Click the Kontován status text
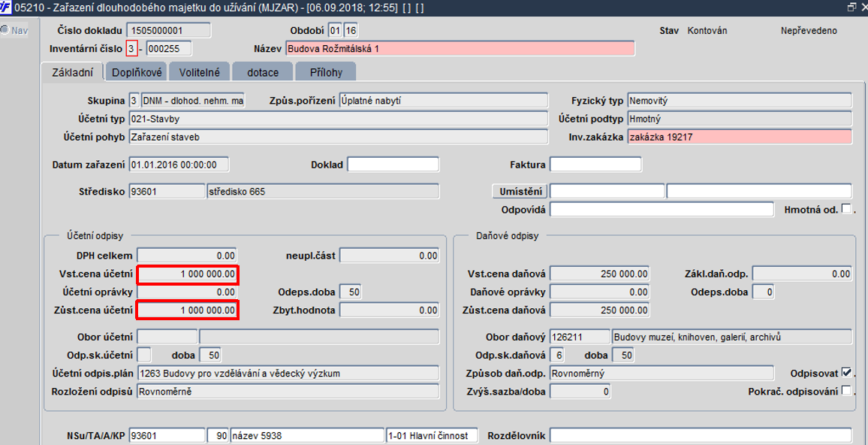Image resolution: width=868 pixels, height=445 pixels. (707, 31)
